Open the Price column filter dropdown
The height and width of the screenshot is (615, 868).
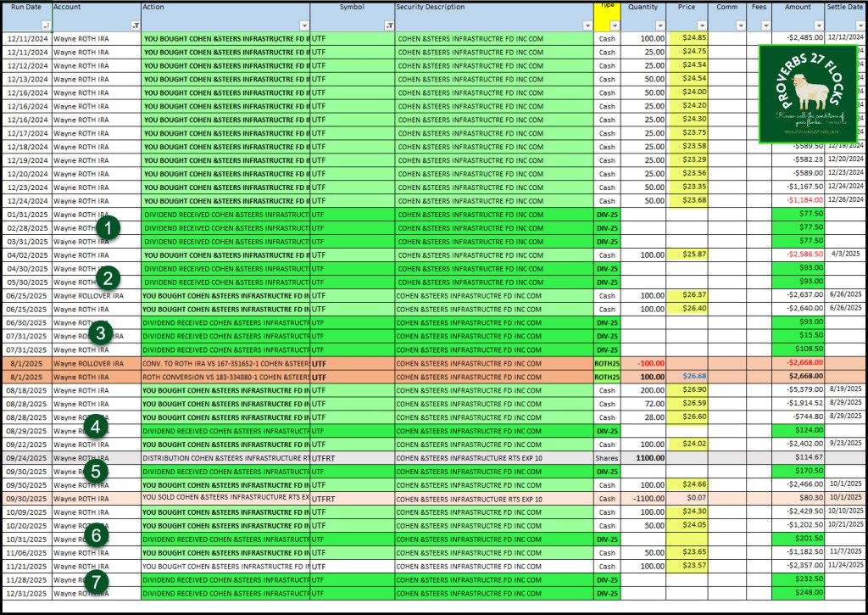pos(702,26)
